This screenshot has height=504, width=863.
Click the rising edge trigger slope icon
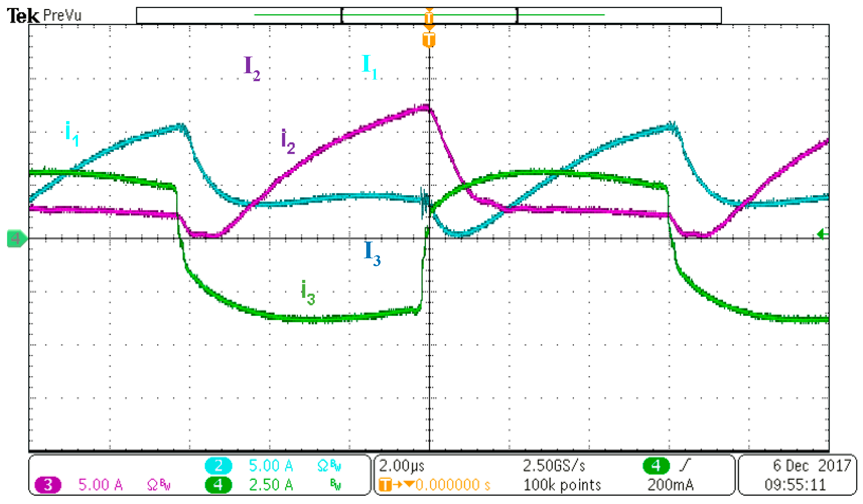pos(685,465)
